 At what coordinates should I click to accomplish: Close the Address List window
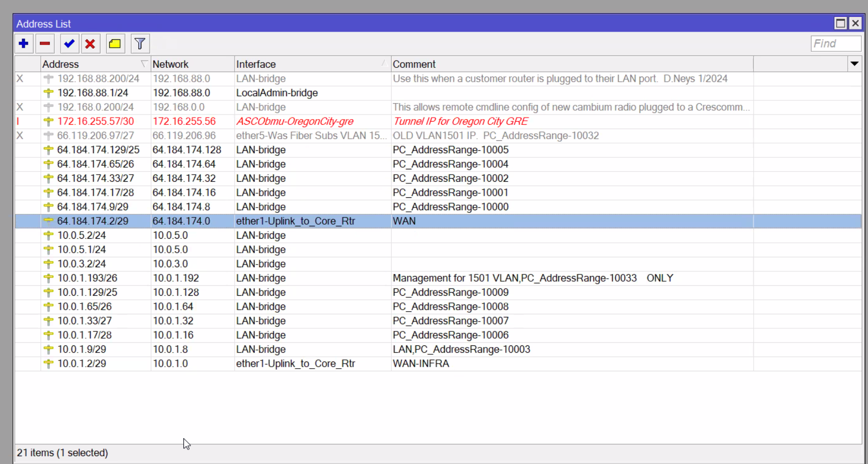[x=856, y=23]
